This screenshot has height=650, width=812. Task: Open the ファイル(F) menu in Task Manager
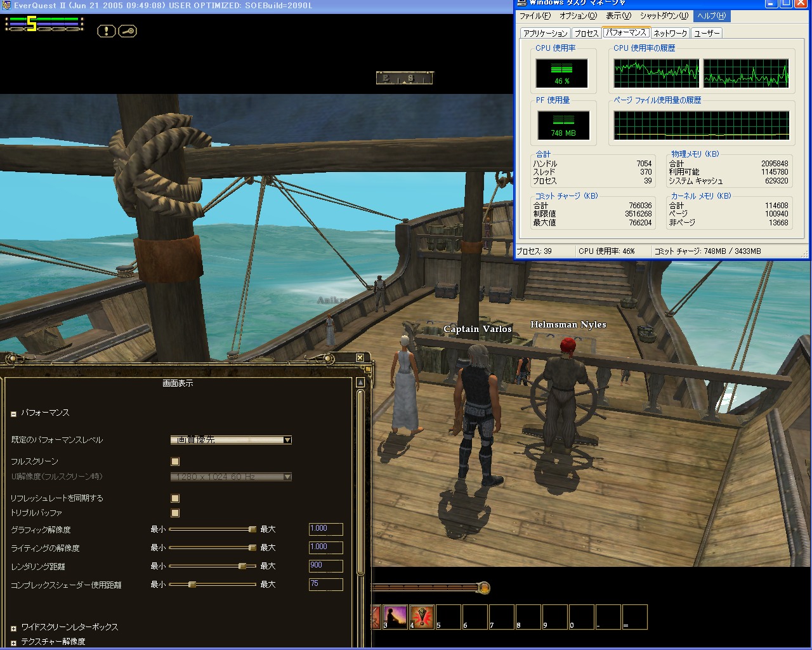coord(535,16)
